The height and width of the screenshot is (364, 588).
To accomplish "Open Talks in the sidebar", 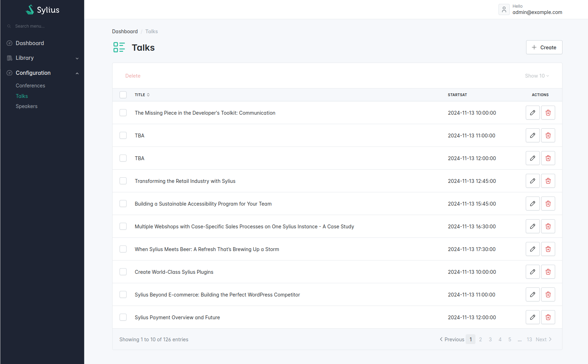I will pyautogui.click(x=22, y=96).
